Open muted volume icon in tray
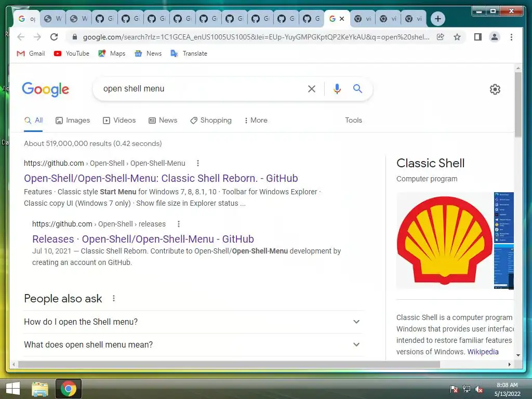Viewport: 532px width, 399px height. pos(479,389)
